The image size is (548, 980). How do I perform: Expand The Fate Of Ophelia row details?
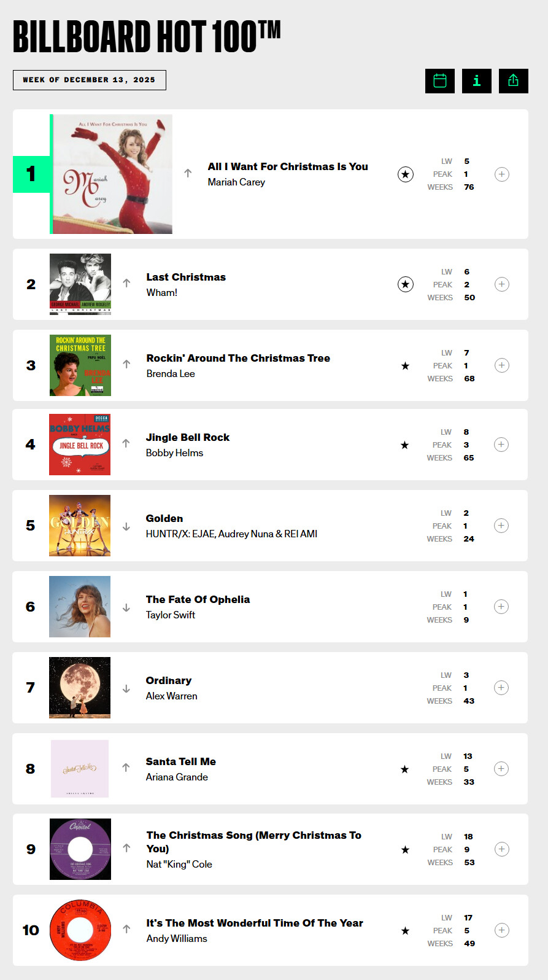pyautogui.click(x=501, y=607)
